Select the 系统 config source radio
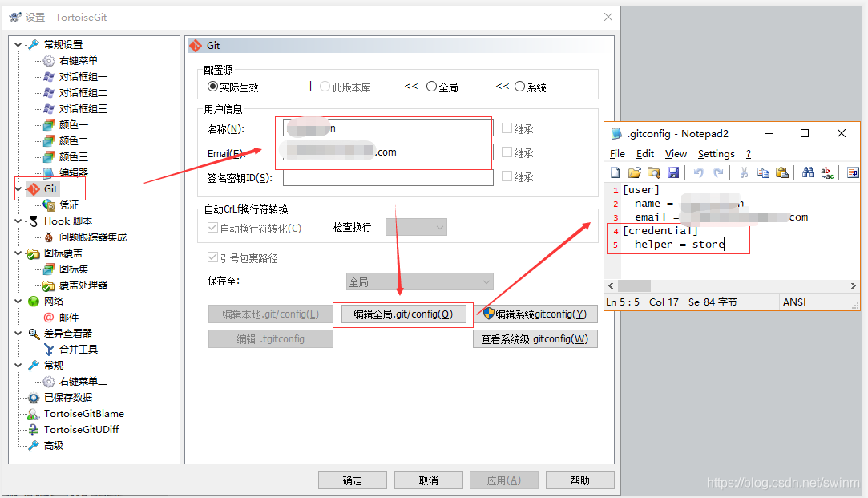This screenshot has width=868, height=498. point(519,87)
